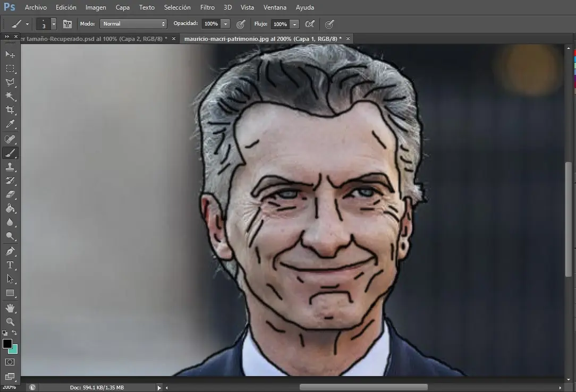Image resolution: width=576 pixels, height=392 pixels.
Task: Pick the Eyedropper tool
Action: pyautogui.click(x=10, y=124)
